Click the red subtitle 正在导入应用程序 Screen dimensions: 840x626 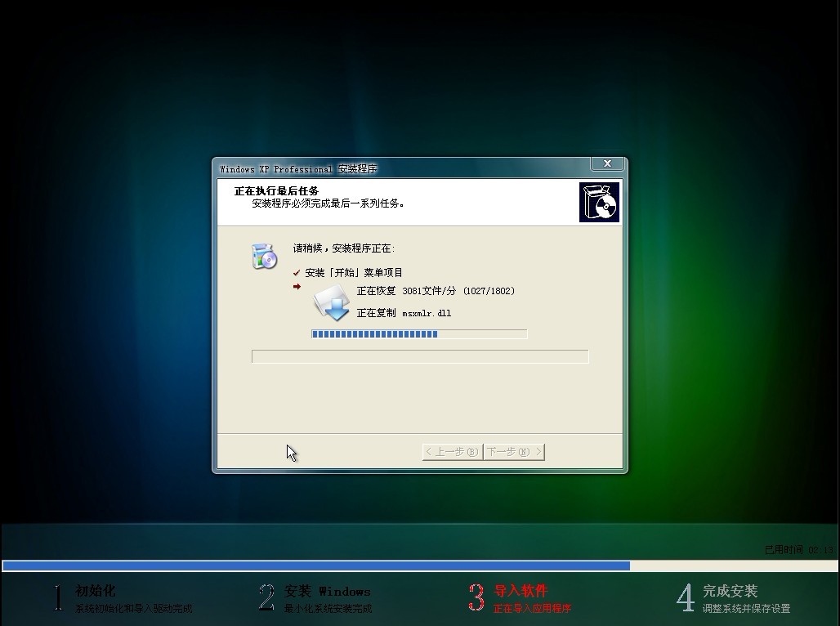coord(532,608)
